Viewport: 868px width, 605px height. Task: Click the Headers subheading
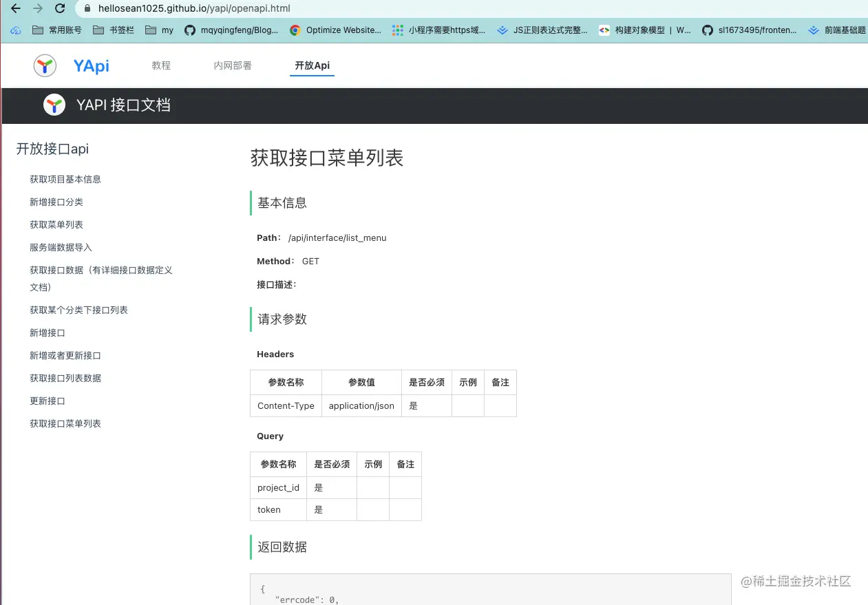click(x=275, y=354)
